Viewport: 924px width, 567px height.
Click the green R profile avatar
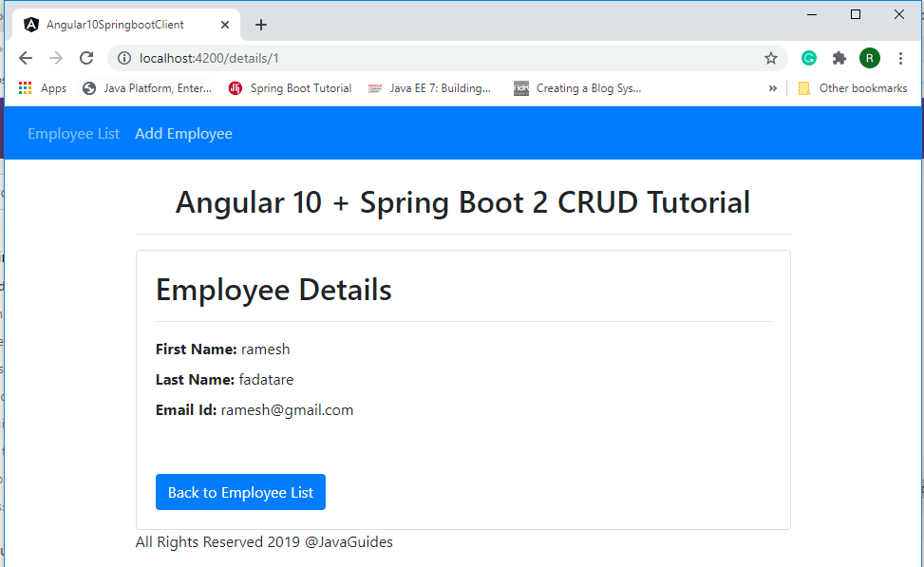tap(869, 58)
